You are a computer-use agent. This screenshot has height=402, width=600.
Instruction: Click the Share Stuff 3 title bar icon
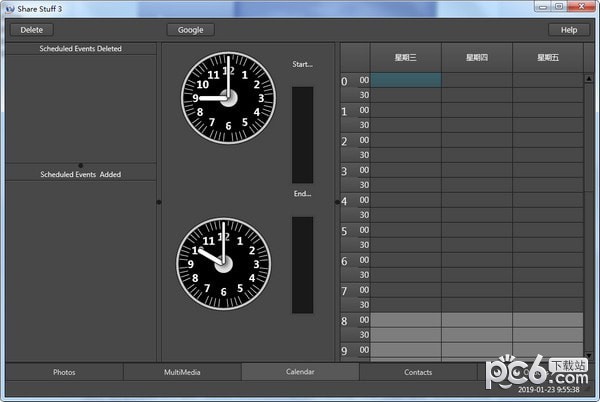[x=8, y=7]
